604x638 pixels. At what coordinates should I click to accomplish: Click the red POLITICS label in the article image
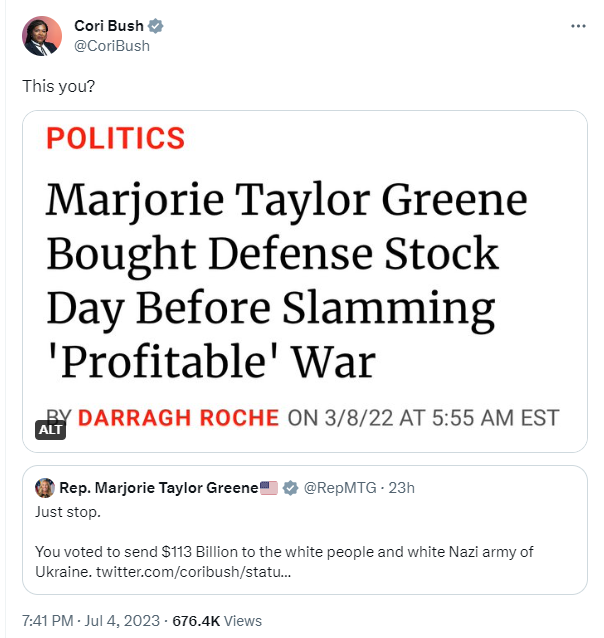[116, 138]
